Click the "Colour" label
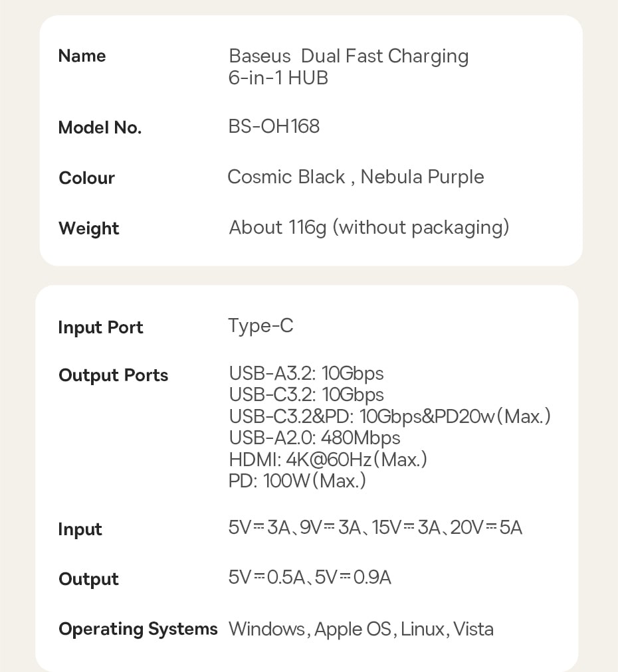This screenshot has width=618, height=672. pos(86,178)
